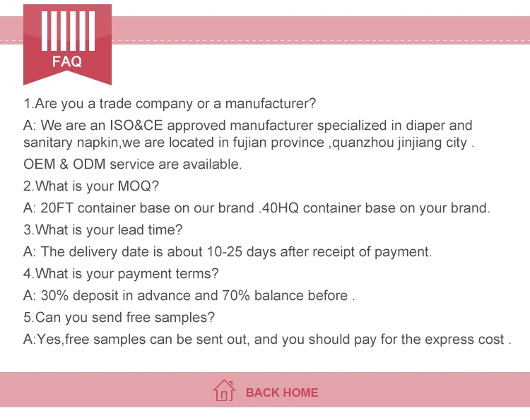Click the delivery date 10-25 days answer
This screenshot has width=530, height=420.
228,252
